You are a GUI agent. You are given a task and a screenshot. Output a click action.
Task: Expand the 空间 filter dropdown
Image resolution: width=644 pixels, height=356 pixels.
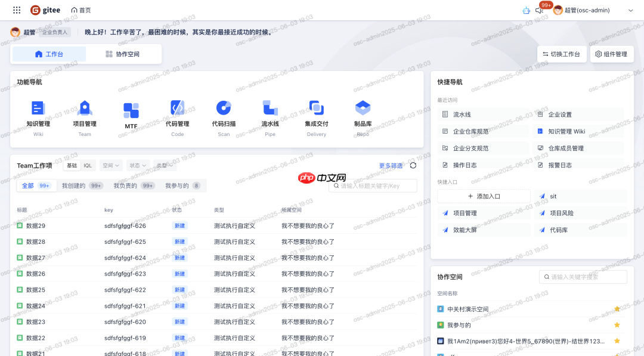[112, 166]
